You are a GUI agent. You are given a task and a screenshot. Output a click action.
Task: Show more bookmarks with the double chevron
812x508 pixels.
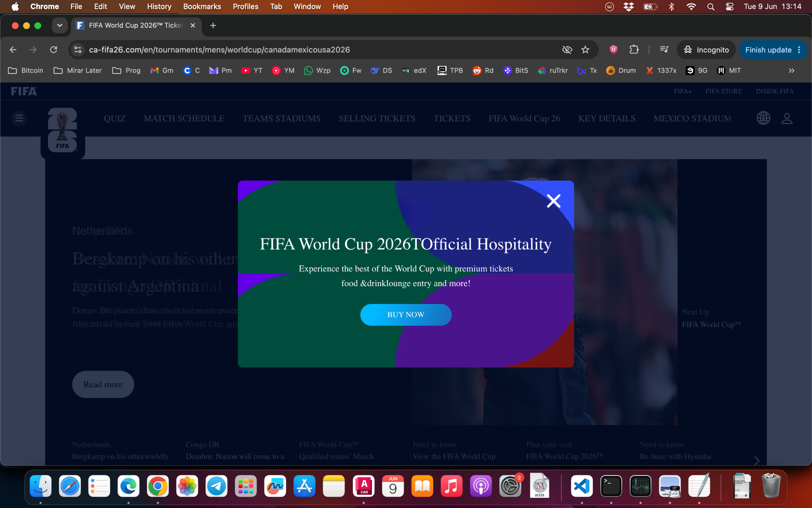point(791,71)
